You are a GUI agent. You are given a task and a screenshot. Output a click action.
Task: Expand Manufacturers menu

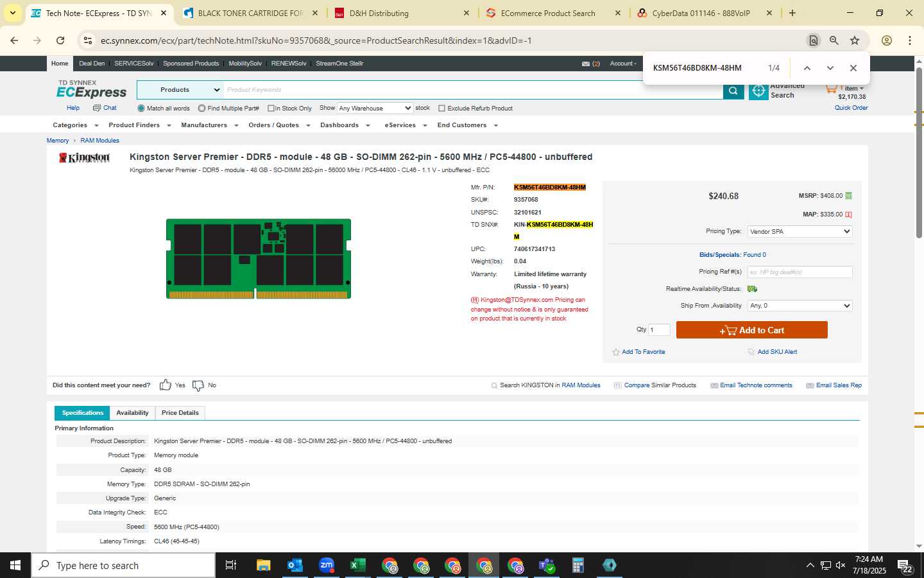click(x=209, y=125)
